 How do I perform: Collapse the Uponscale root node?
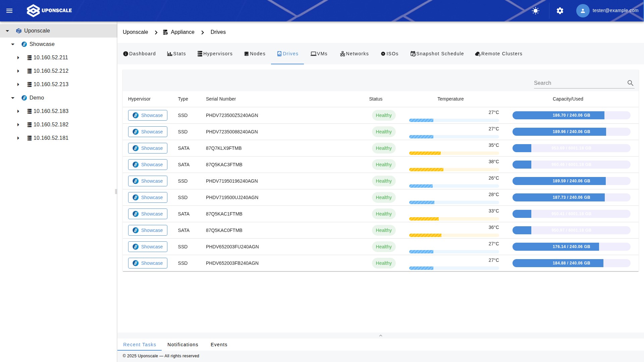point(7,31)
